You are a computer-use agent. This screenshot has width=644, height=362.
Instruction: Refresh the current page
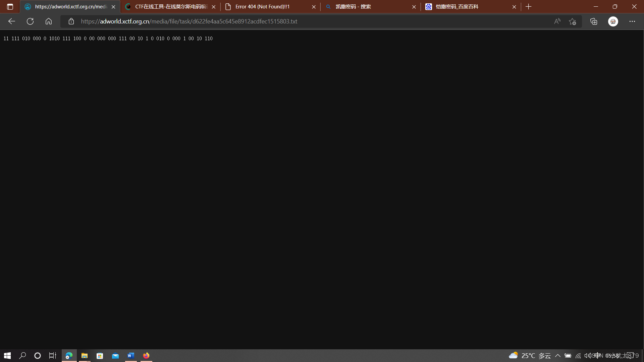coord(30,21)
